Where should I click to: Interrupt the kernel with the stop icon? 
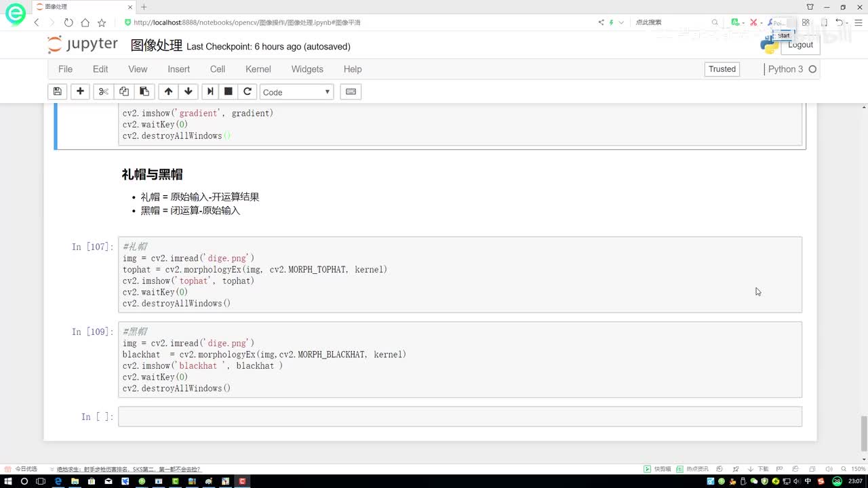tap(229, 91)
